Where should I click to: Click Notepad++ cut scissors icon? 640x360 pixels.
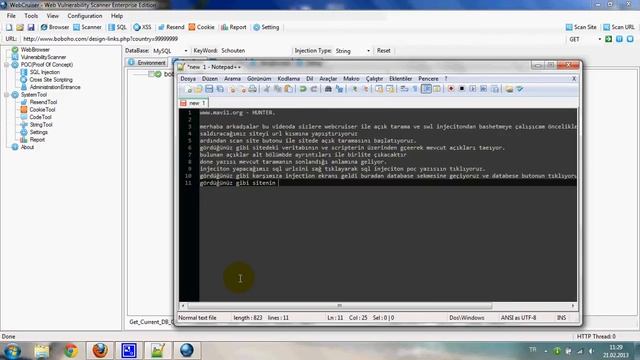(x=266, y=89)
